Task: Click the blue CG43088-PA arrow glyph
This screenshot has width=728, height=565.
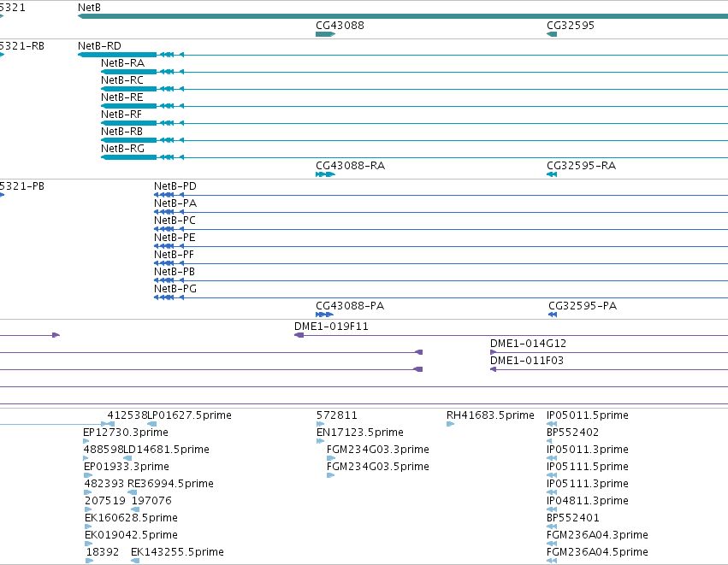Action: (324, 315)
